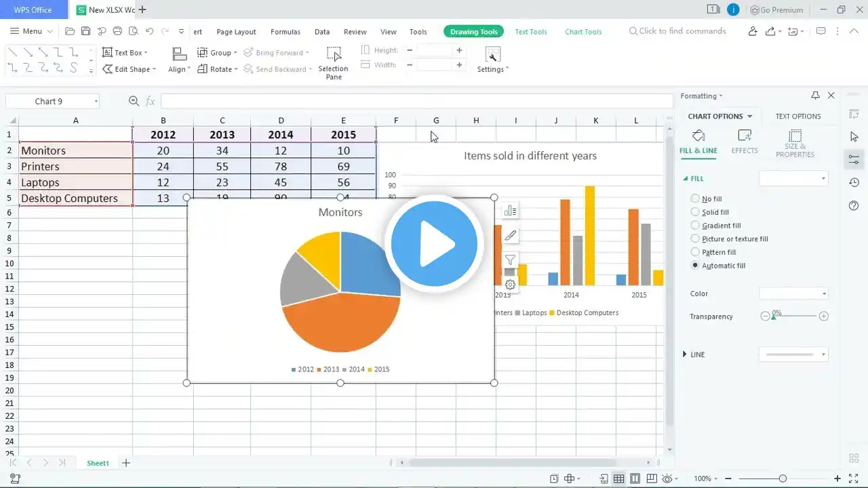Click the history clock icon in right sidebar
This screenshot has height=488, width=868.
pos(854,182)
